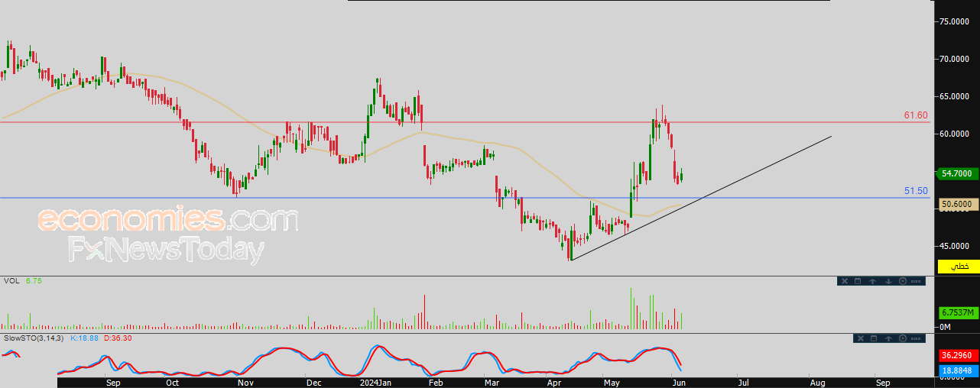Select the blue 51.50 support line
Screen dimensions: 980x388
point(459,198)
